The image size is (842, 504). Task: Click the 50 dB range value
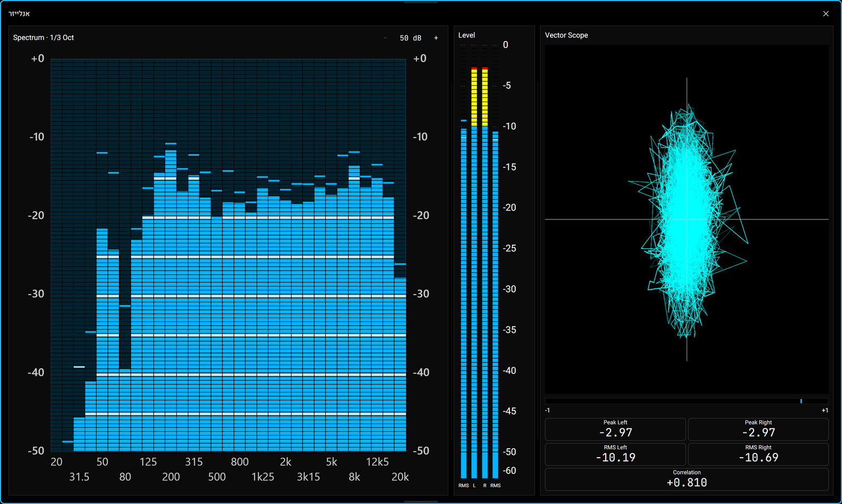[410, 38]
